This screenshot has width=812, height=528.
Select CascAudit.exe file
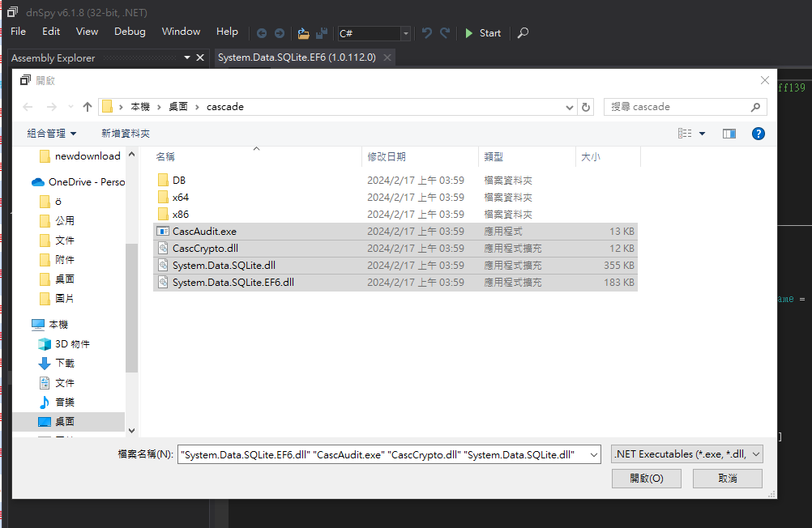coord(395,232)
